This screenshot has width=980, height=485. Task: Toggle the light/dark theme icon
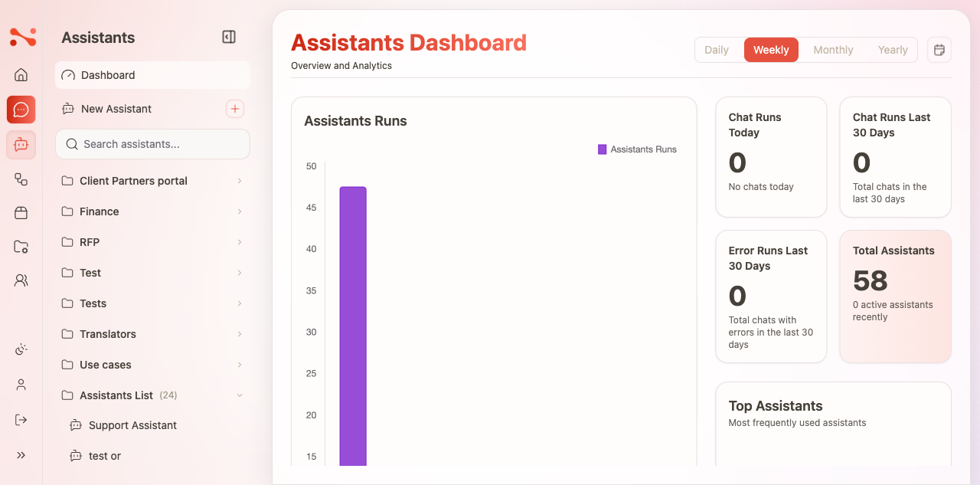[21, 349]
